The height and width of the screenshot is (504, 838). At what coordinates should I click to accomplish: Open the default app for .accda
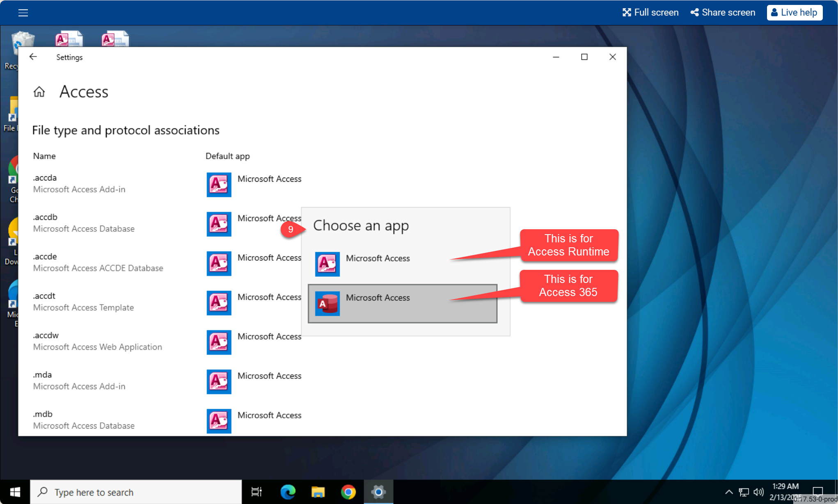point(254,184)
